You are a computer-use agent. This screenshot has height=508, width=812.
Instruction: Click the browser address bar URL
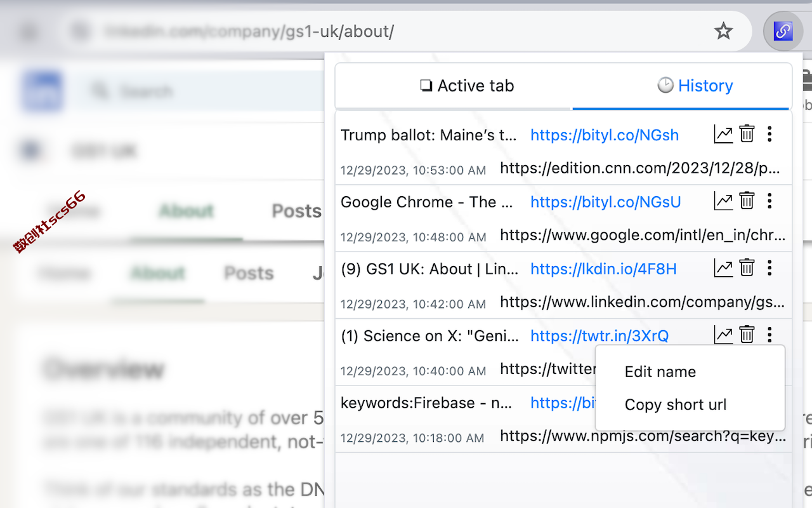(249, 31)
